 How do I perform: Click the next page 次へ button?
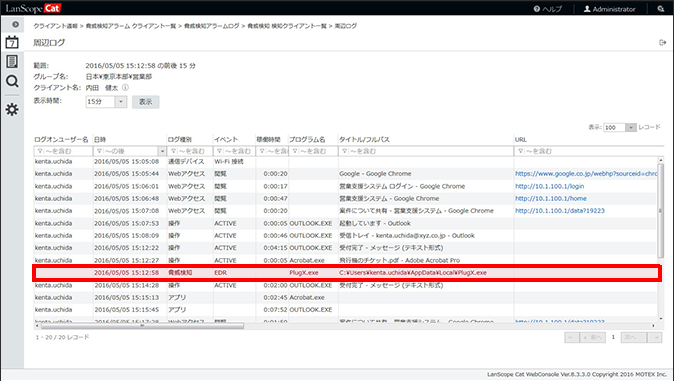point(634,338)
